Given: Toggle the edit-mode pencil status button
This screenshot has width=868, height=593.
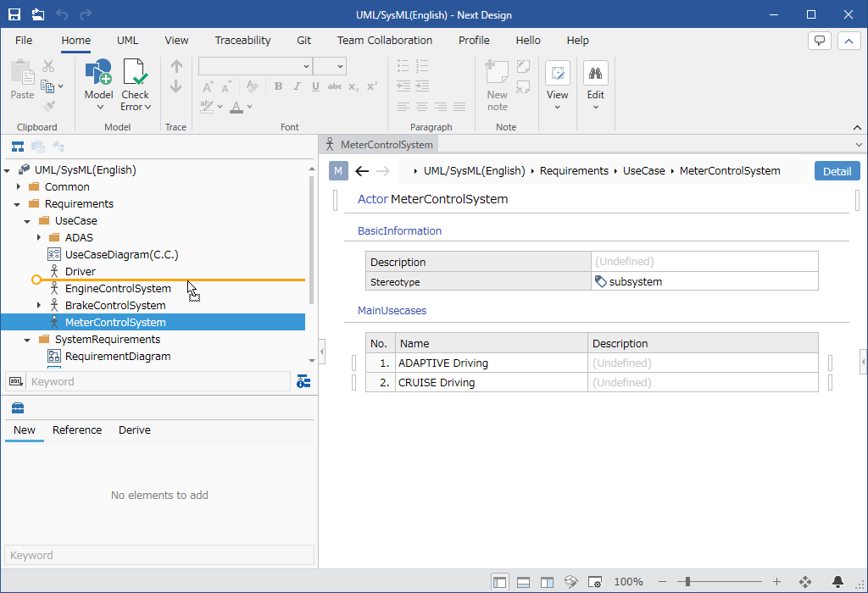Looking at the screenshot, I should [570, 582].
